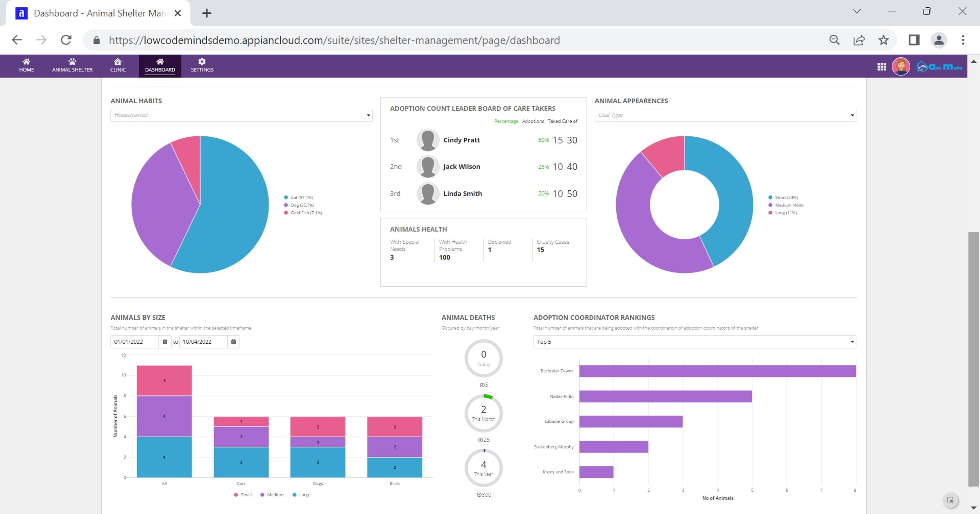The width and height of the screenshot is (980, 514).
Task: Click the Bechtelar-Towne bar in rankings
Action: [x=717, y=371]
